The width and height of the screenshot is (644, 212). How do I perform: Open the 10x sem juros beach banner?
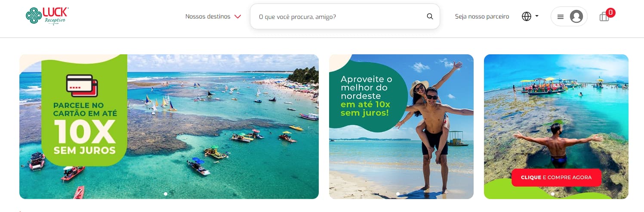(169, 126)
